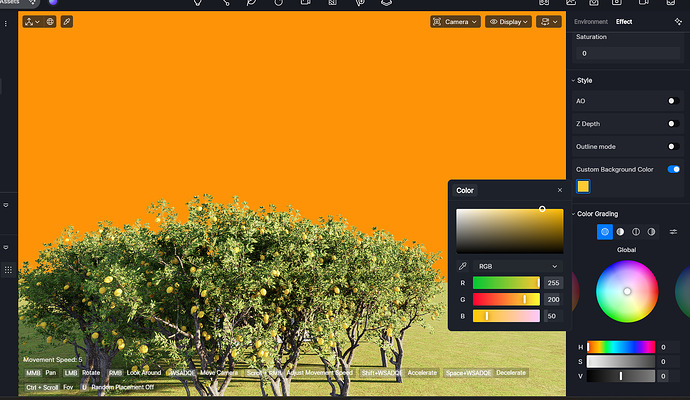The height and width of the screenshot is (400, 690).
Task: Click the S saturation grading slider
Action: click(x=621, y=362)
